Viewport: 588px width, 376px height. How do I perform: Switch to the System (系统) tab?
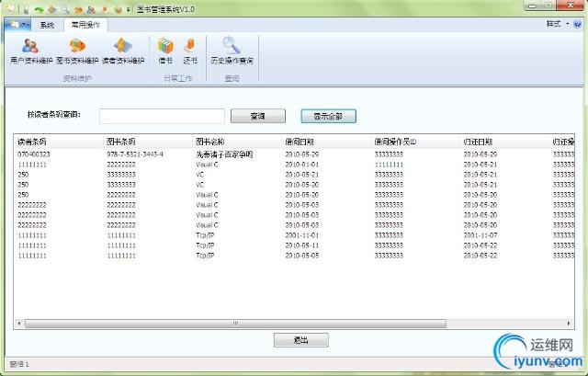tap(47, 25)
